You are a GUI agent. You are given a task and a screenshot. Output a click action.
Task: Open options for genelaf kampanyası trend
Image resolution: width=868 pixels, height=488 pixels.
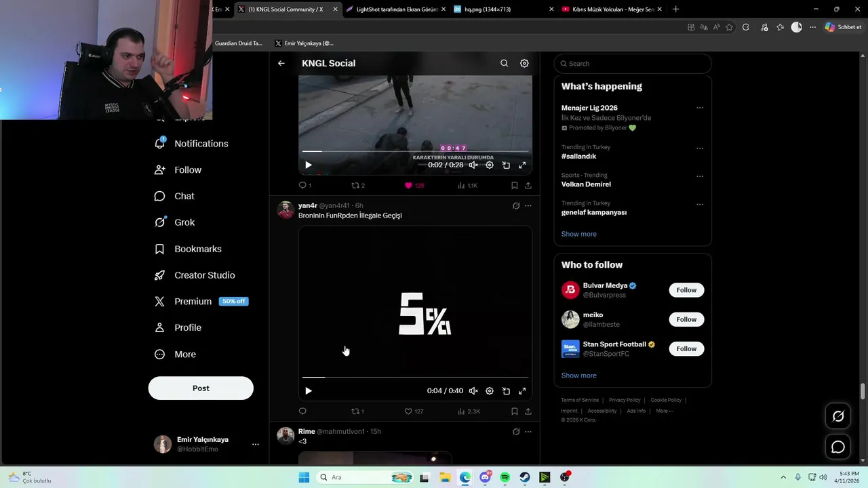click(x=700, y=204)
